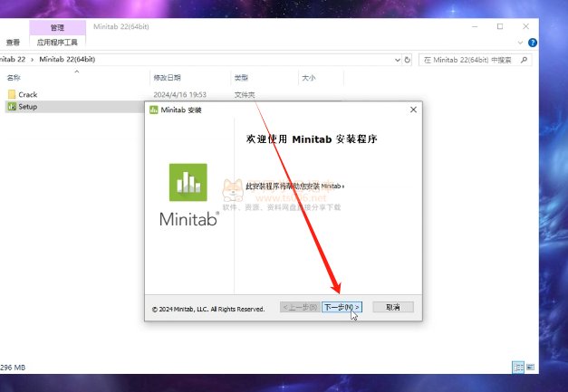Select the Crack folder icon

click(12, 94)
